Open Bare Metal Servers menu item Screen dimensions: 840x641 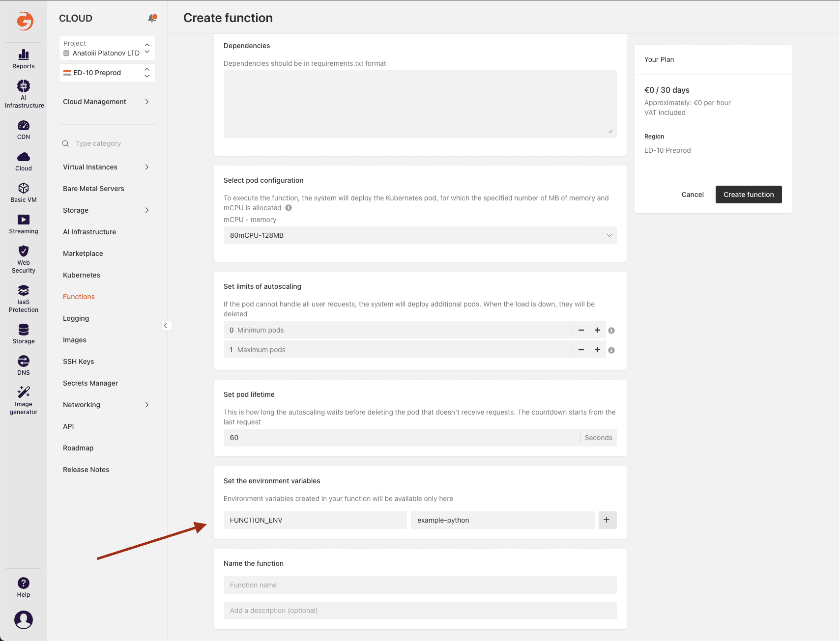pyautogui.click(x=93, y=189)
